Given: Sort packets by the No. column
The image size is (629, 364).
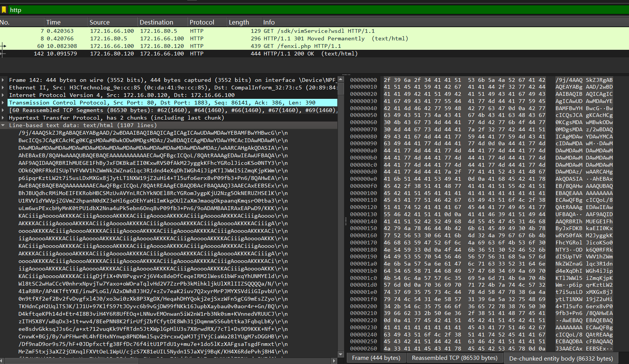Looking at the screenshot, I should [x=22, y=22].
